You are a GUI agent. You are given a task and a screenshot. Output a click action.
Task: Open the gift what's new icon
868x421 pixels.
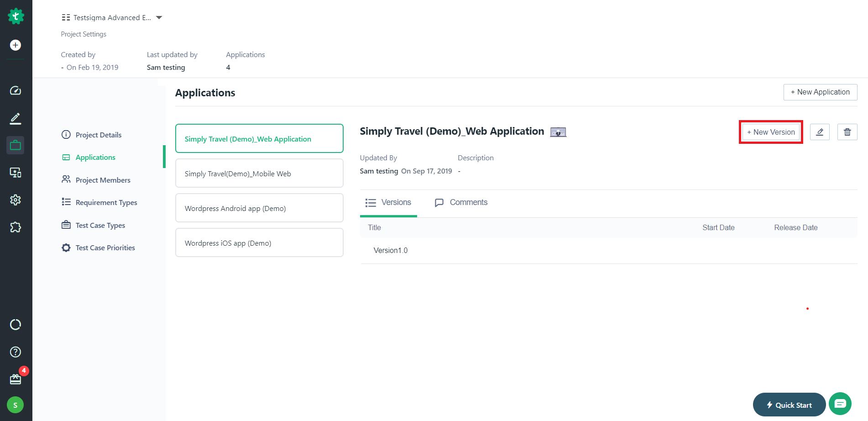[16, 379]
